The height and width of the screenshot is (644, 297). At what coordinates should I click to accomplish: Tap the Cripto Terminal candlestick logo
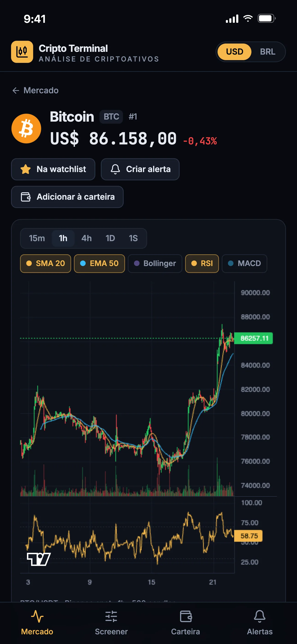(x=22, y=52)
